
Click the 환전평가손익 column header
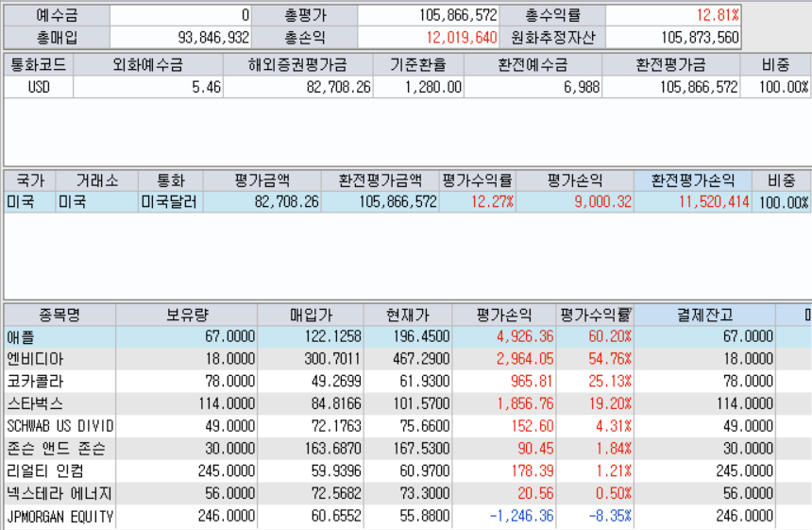coord(693,180)
